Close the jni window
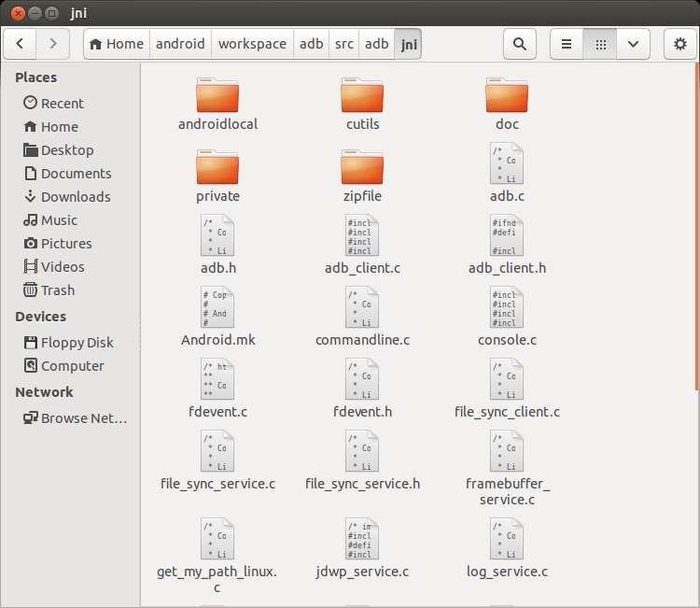This screenshot has width=700, height=608. click(18, 13)
